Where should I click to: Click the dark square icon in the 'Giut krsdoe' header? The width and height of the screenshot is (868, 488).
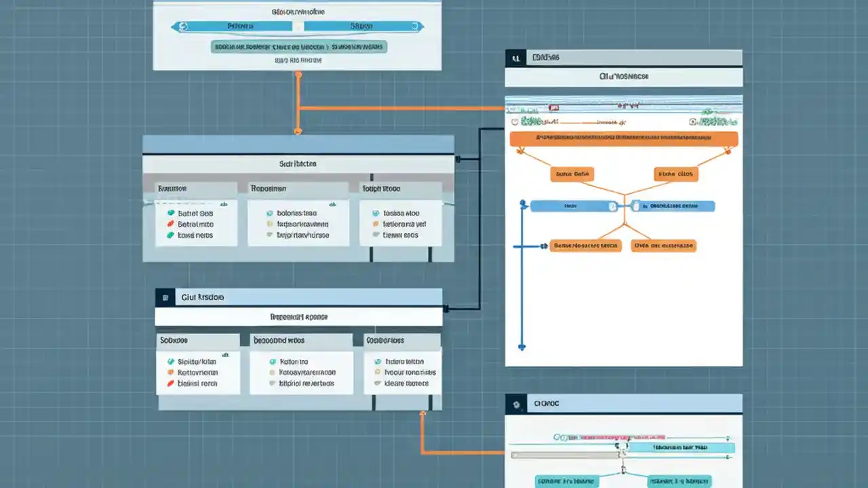coord(165,297)
